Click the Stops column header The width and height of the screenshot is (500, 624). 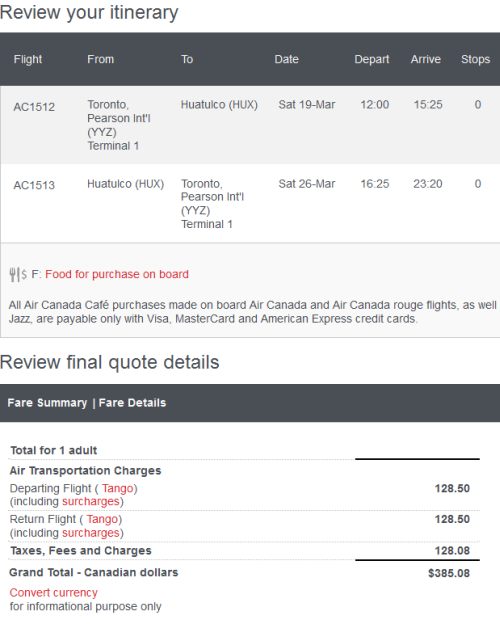pos(475,59)
